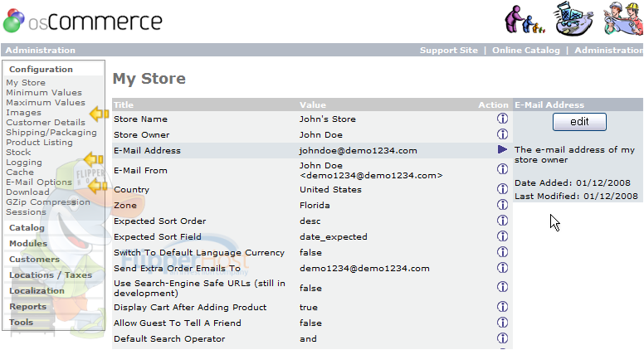Open the Minimum Values configuration link
This screenshot has height=350, width=644.
[44, 92]
